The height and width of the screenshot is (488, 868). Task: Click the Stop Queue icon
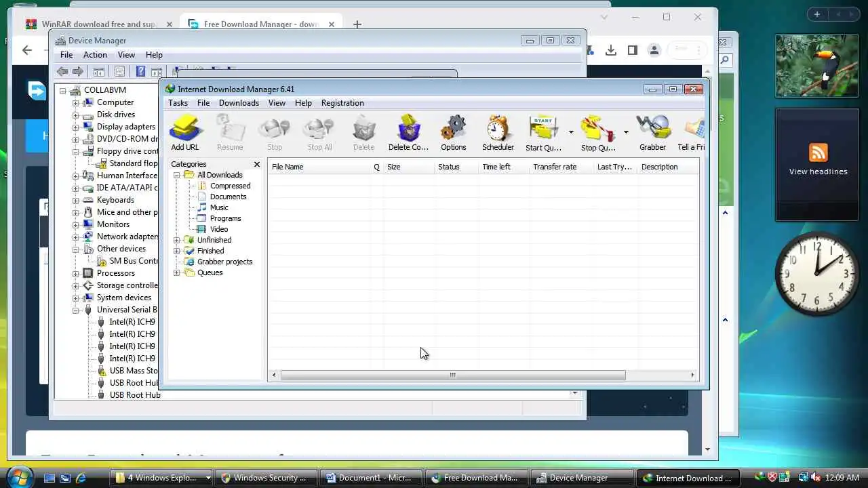(598, 133)
